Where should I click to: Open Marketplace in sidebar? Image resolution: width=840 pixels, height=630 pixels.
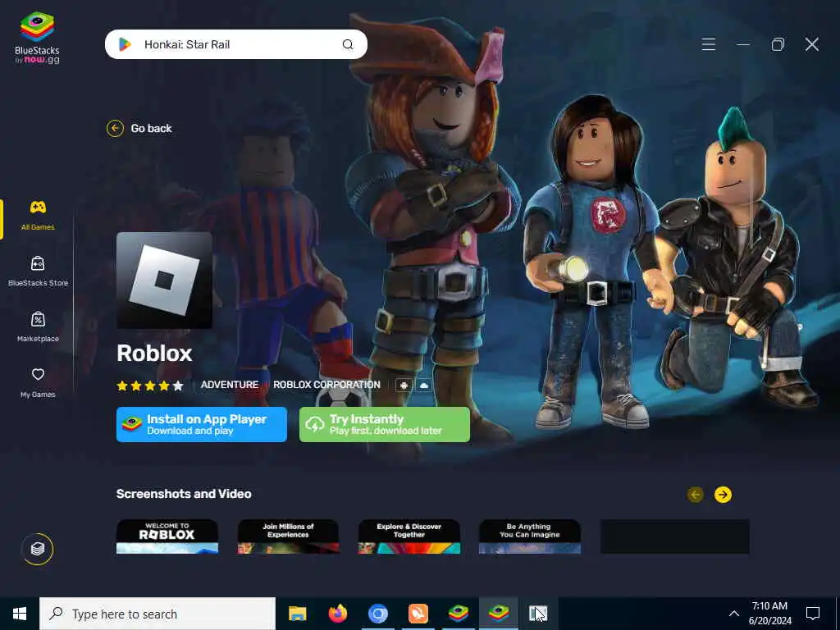point(38,327)
